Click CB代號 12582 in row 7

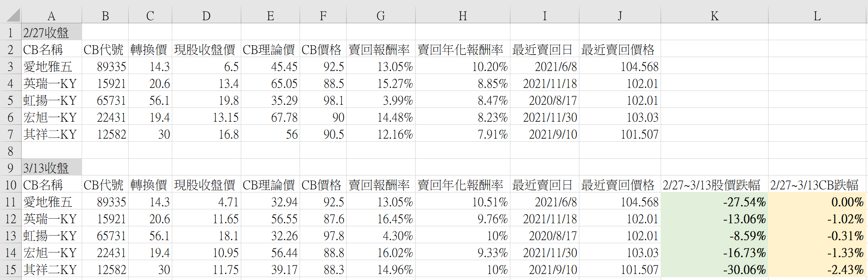[x=105, y=134]
